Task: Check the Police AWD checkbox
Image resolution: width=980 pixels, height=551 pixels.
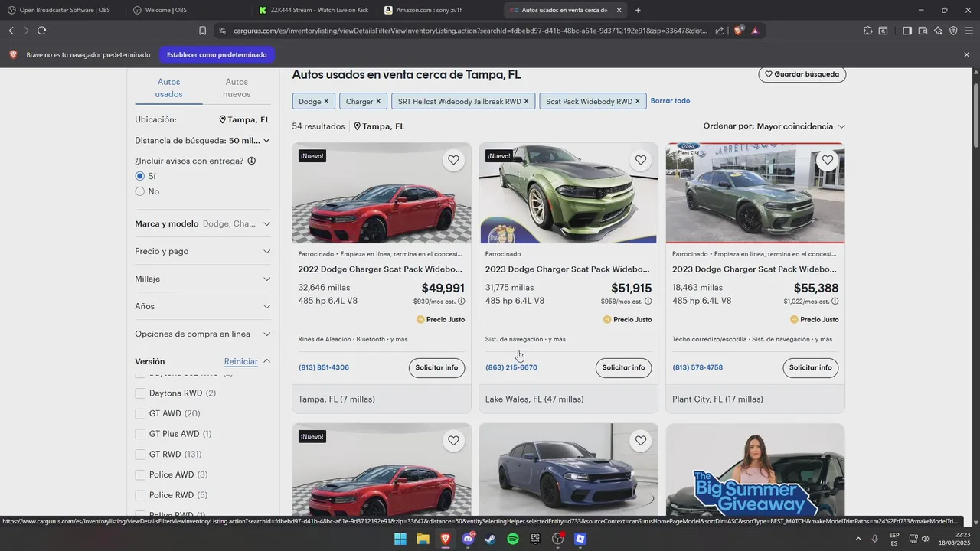Action: tap(140, 474)
